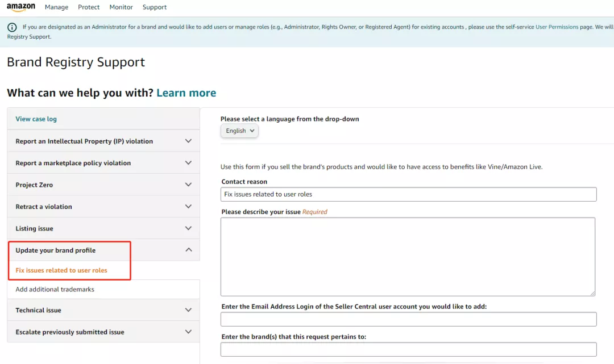Click the Please describe your issue text area
The width and height of the screenshot is (614, 364).
click(x=408, y=256)
